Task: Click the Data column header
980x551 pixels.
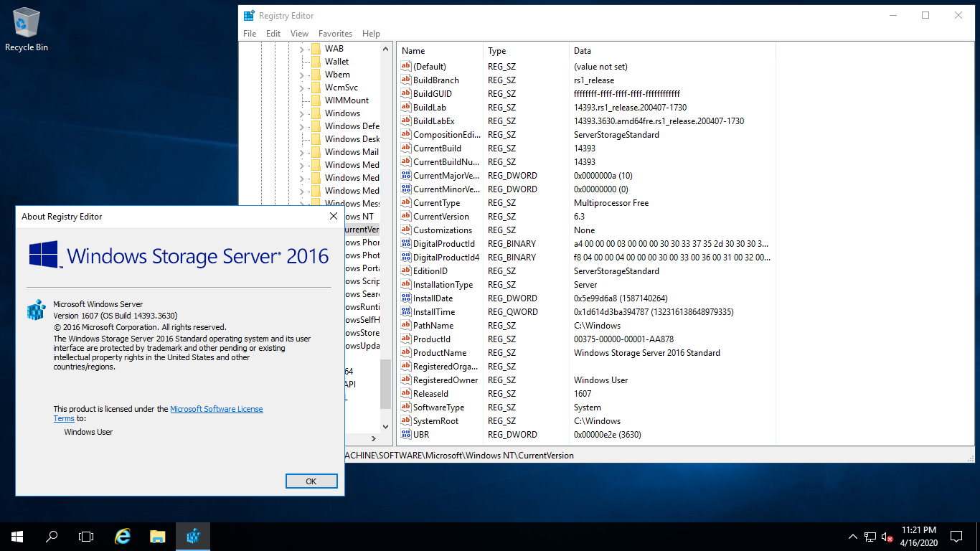Action: 583,51
